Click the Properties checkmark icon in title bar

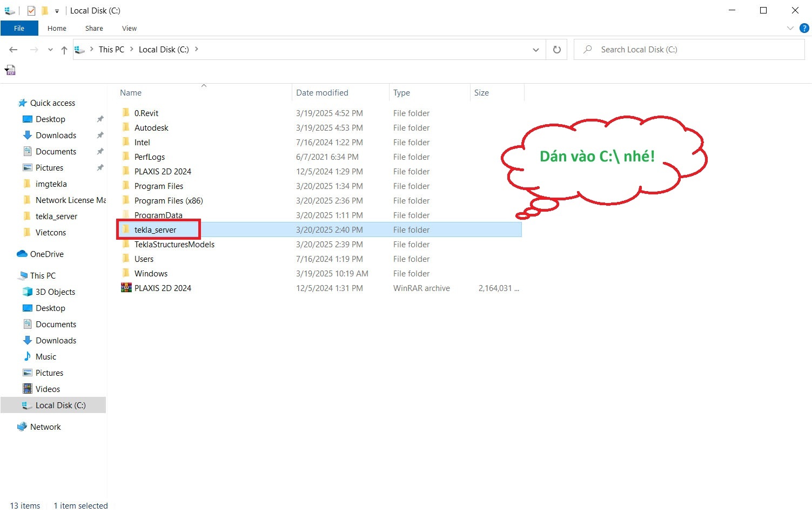point(31,11)
